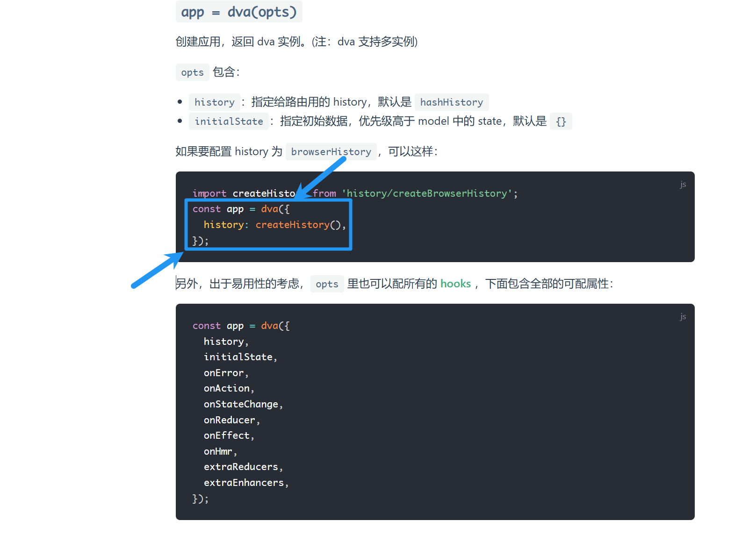756x535 pixels.
Task: Click 'history: createHistory(),' code line
Action: (x=275, y=225)
